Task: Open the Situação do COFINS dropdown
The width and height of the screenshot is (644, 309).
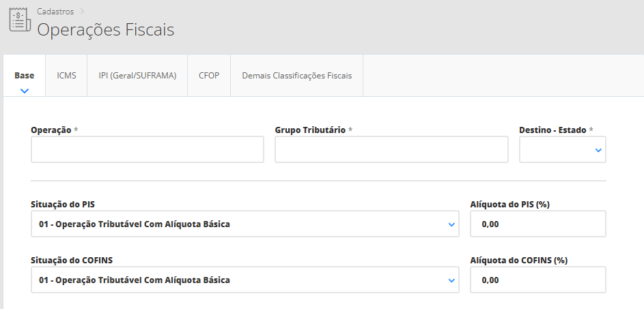Action: pos(245,280)
